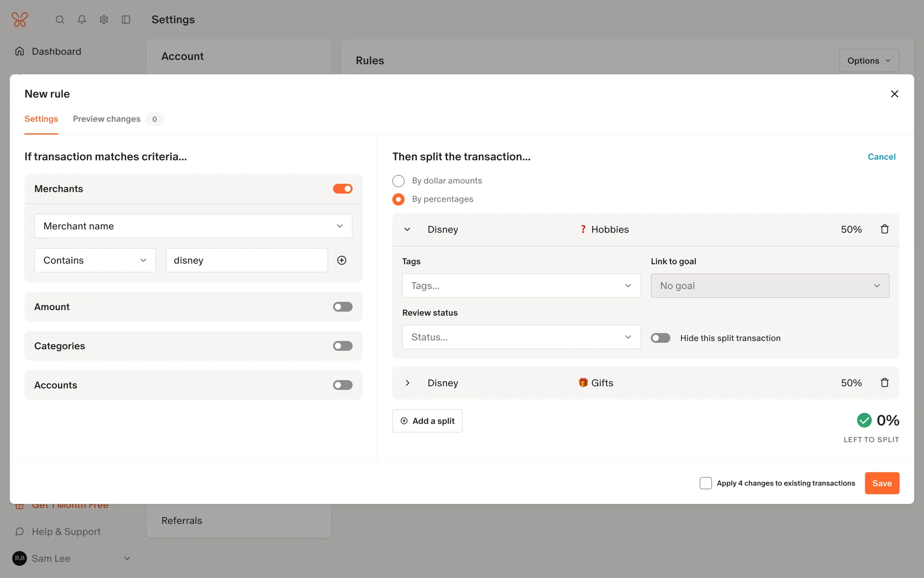The image size is (924, 578).
Task: Close the New rule dialog
Action: [x=894, y=94]
